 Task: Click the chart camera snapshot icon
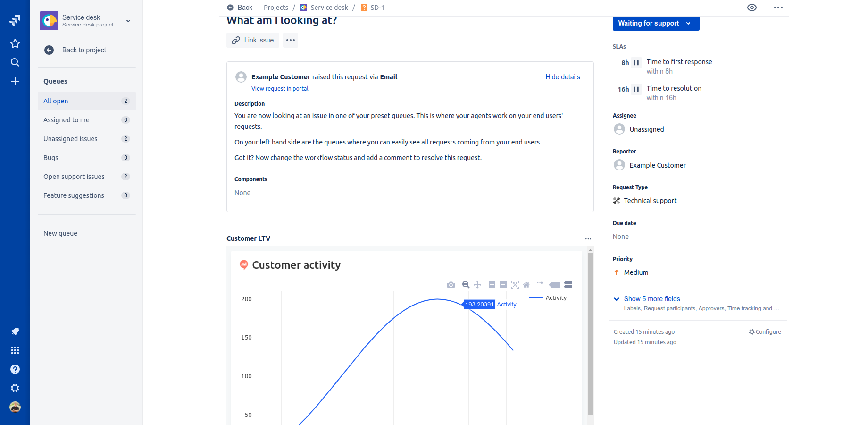(x=451, y=285)
